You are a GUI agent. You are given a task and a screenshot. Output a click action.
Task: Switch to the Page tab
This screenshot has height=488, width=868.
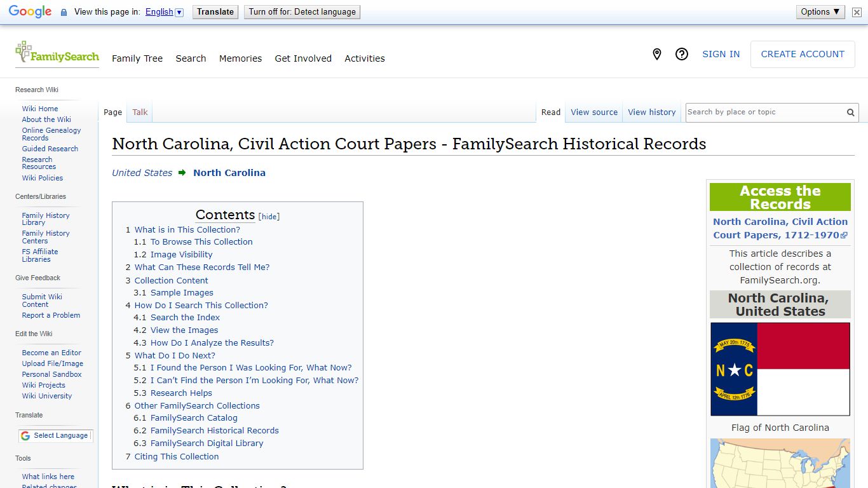pos(112,112)
